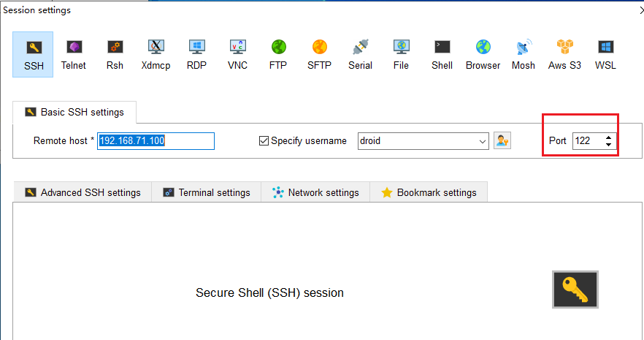Click the user manager icon beside username
The image size is (644, 340).
pyautogui.click(x=502, y=140)
